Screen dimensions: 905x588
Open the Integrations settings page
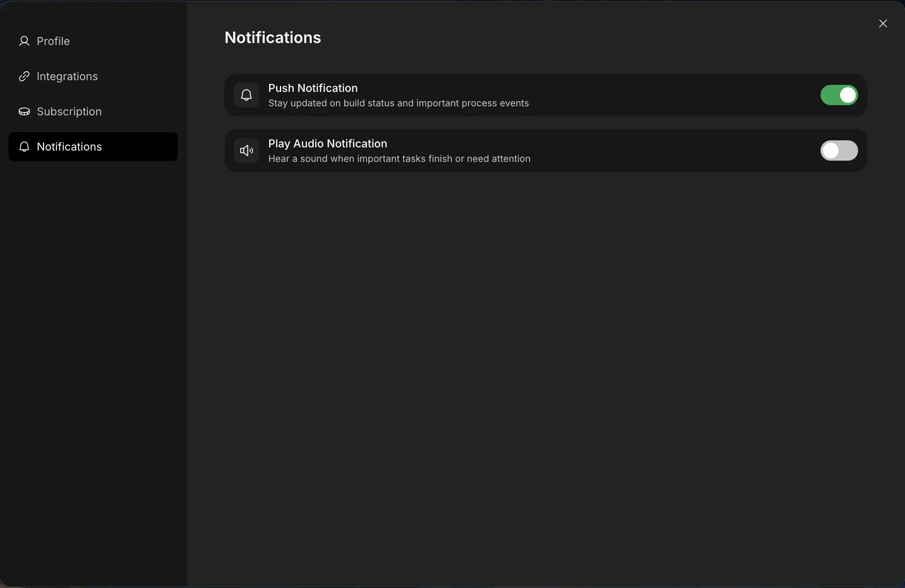[x=67, y=76]
